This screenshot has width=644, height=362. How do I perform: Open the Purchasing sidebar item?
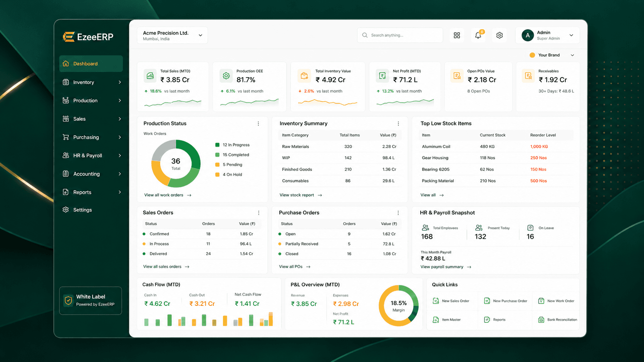(91, 137)
